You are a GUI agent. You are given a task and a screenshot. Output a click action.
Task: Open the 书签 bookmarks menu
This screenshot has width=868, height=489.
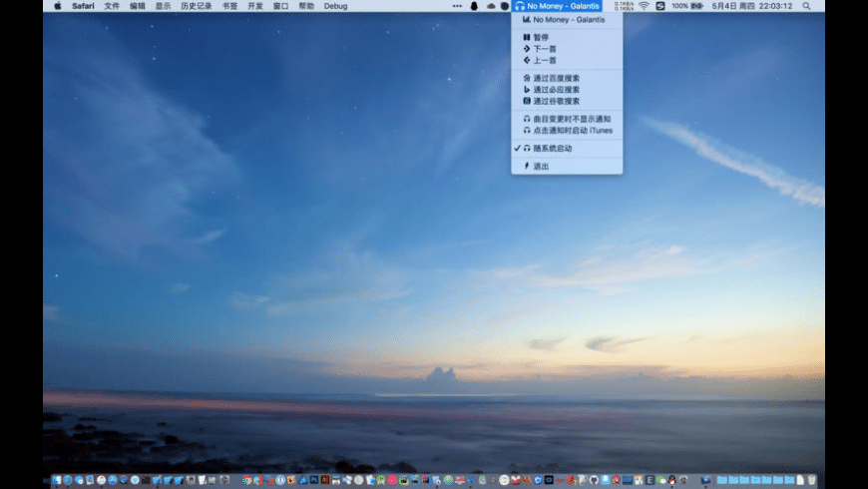click(x=229, y=6)
